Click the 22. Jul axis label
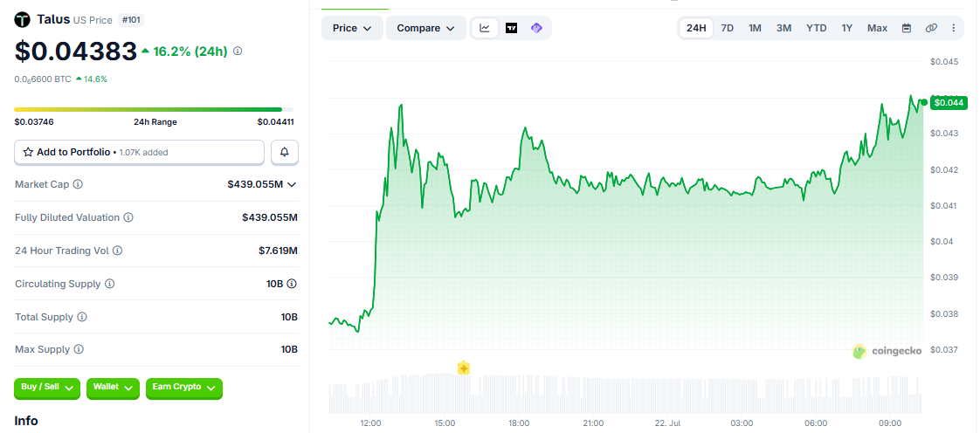980x433 pixels. pos(667,423)
